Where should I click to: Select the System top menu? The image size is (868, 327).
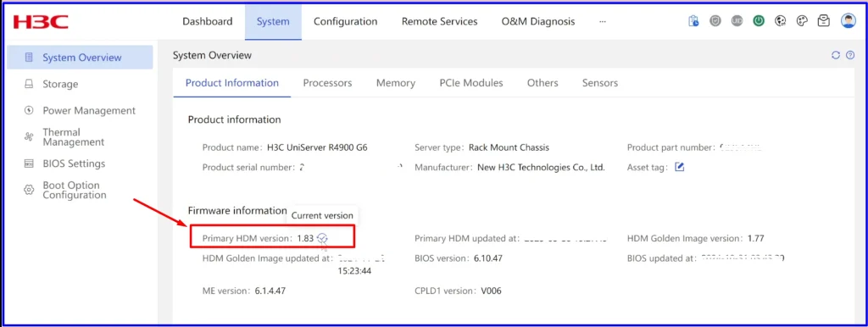273,21
